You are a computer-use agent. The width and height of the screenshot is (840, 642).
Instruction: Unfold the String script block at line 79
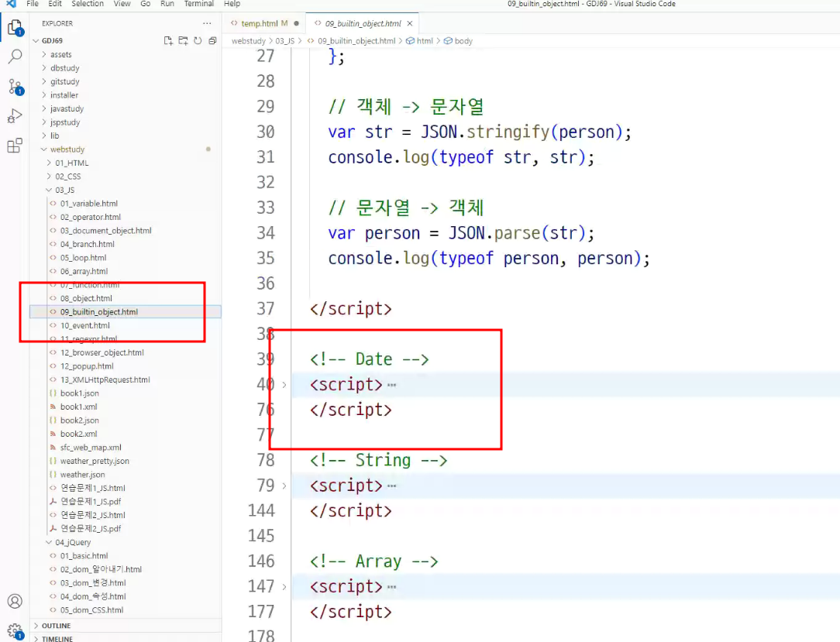[284, 486]
